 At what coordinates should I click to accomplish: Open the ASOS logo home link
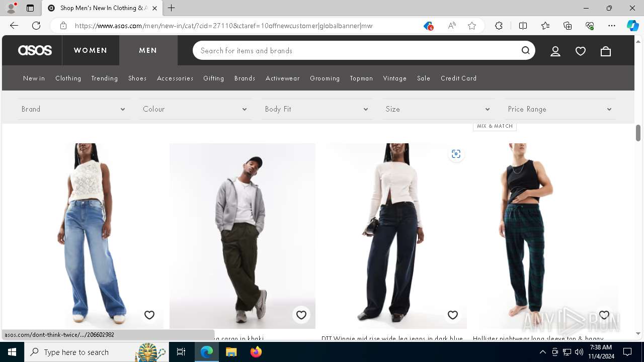35,50
